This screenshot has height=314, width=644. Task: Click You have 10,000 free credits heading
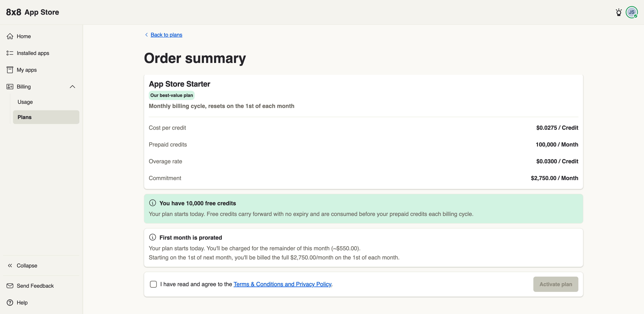point(197,203)
